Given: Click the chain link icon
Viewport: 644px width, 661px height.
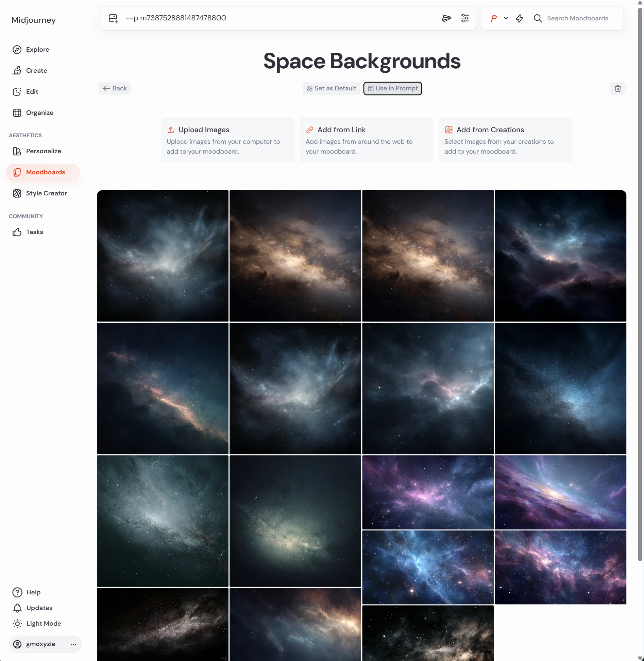Looking at the screenshot, I should coord(309,130).
